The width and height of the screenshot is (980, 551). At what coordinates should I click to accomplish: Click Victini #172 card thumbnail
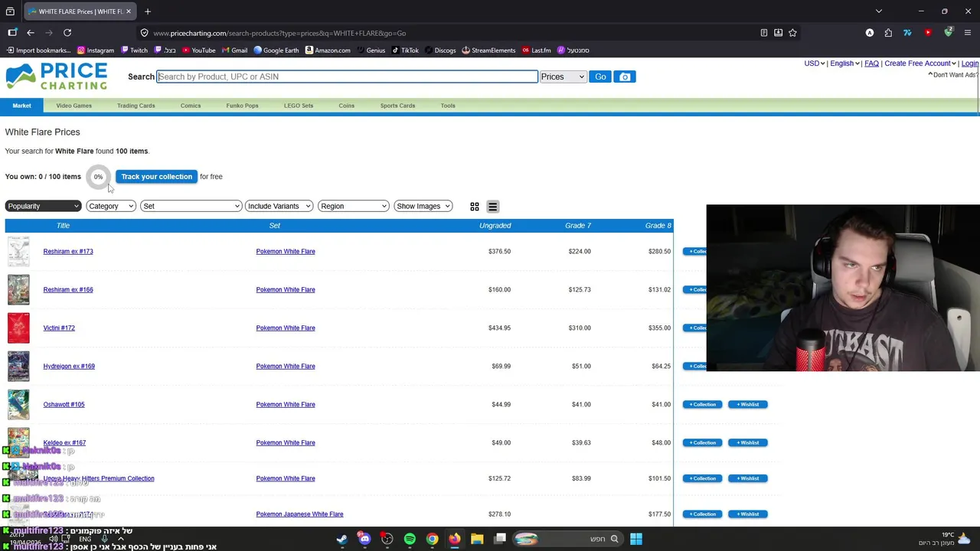coord(18,328)
